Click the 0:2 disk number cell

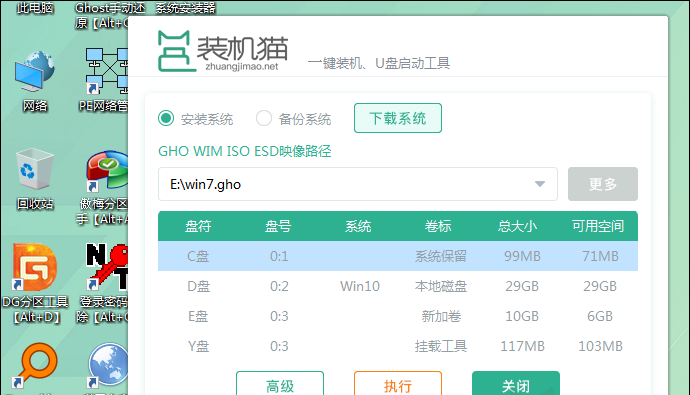coord(279,286)
